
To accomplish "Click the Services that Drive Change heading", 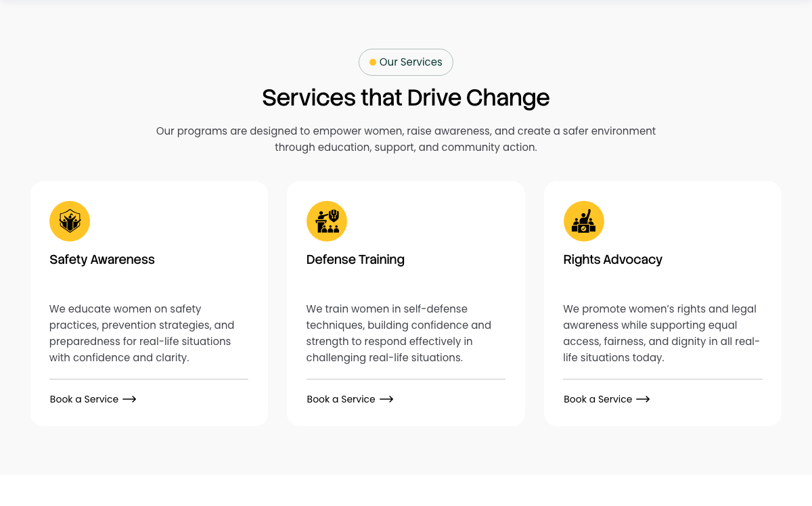I will point(406,97).
